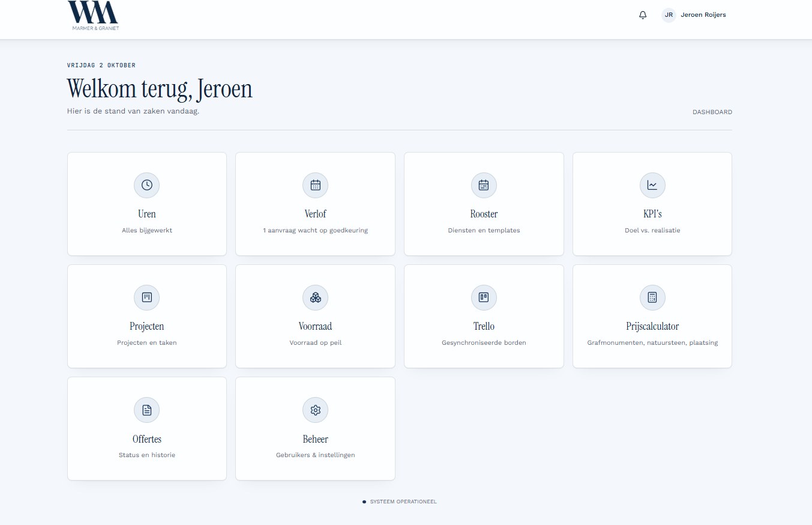812x525 pixels.
Task: Open the Trello card title
Action: click(484, 326)
